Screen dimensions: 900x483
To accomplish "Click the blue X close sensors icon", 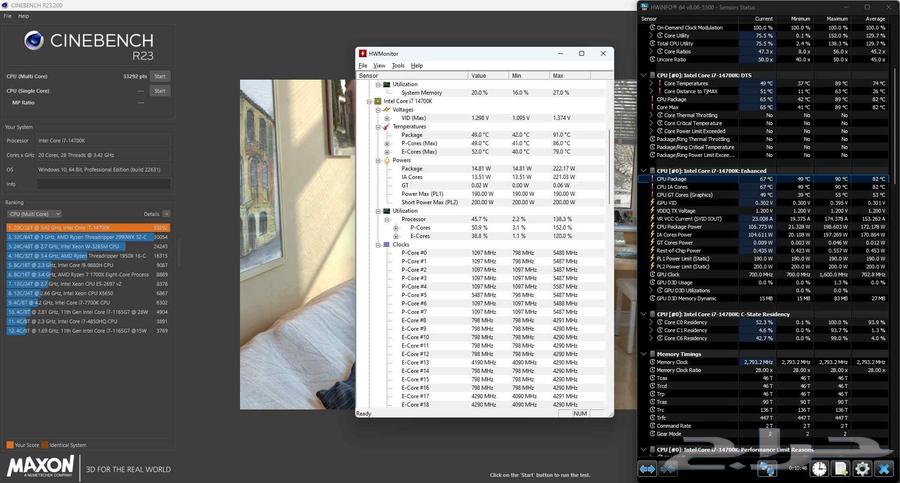I will click(x=884, y=469).
